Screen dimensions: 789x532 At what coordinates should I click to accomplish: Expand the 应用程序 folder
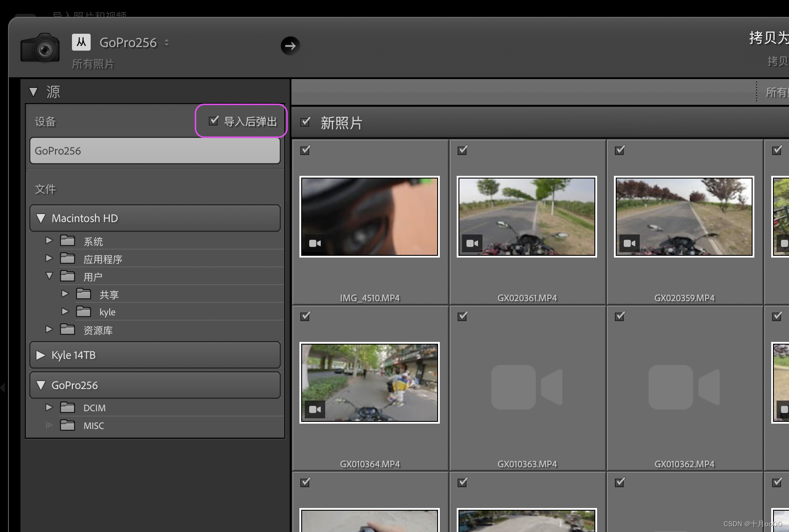[49, 258]
